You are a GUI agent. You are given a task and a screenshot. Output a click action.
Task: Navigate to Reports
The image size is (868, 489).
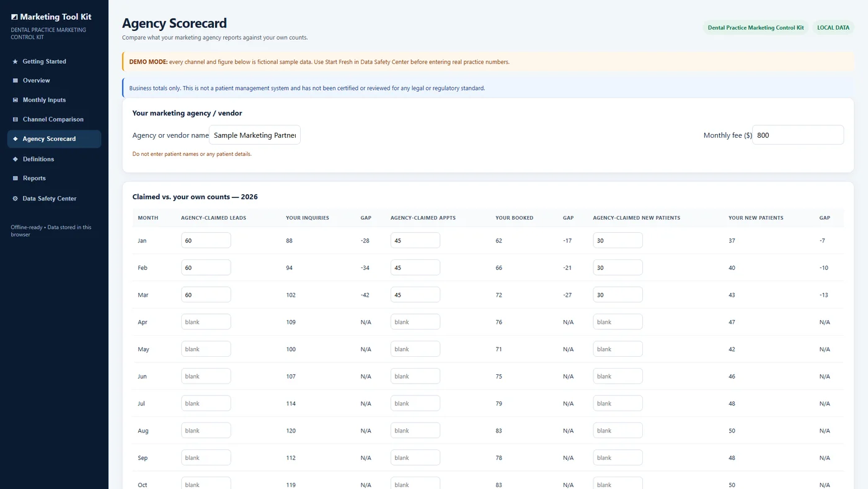point(54,178)
